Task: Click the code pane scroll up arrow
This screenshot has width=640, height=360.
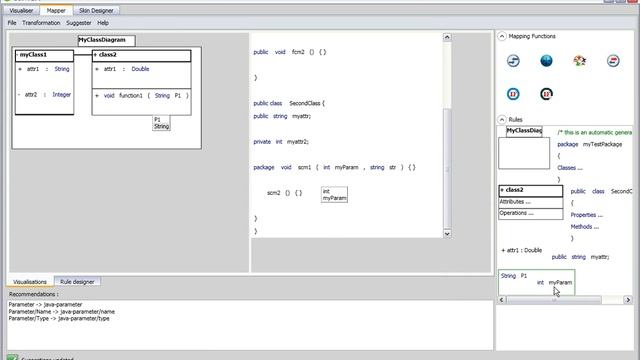Action: click(x=447, y=37)
